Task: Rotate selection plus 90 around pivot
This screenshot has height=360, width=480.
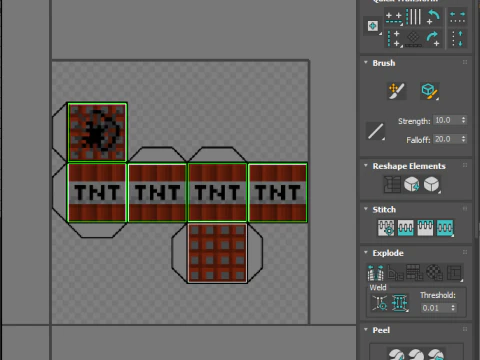Action: (433, 39)
